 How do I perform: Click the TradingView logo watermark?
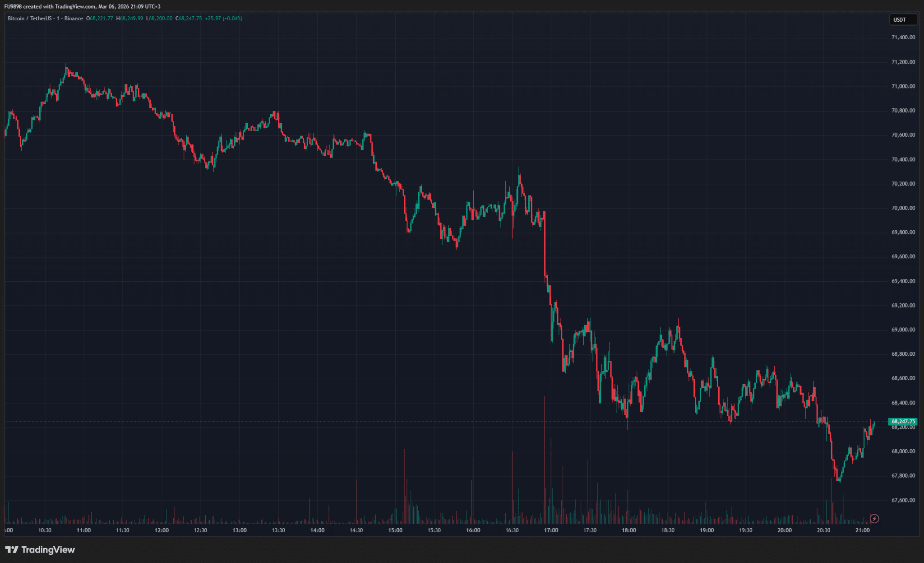click(x=40, y=549)
